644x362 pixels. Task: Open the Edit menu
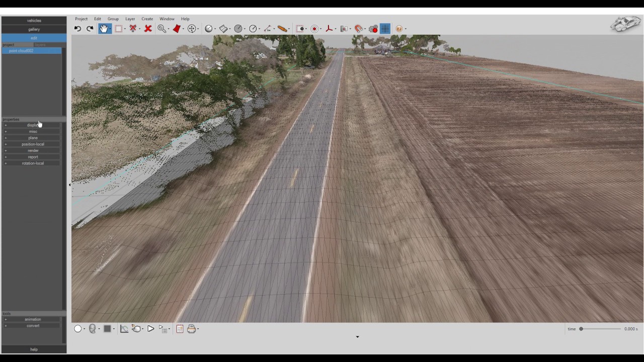98,19
